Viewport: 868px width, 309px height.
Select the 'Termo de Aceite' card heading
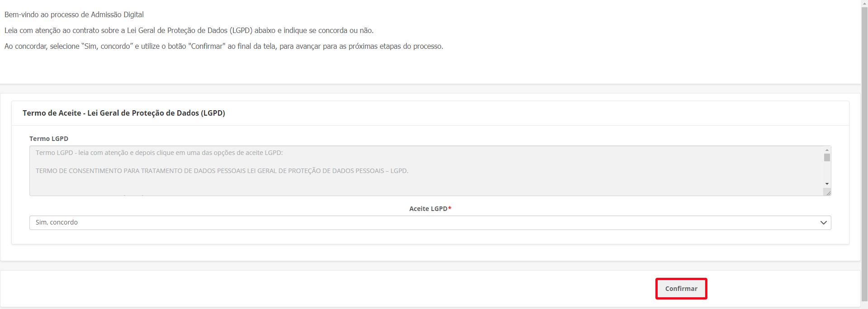pyautogui.click(x=123, y=113)
